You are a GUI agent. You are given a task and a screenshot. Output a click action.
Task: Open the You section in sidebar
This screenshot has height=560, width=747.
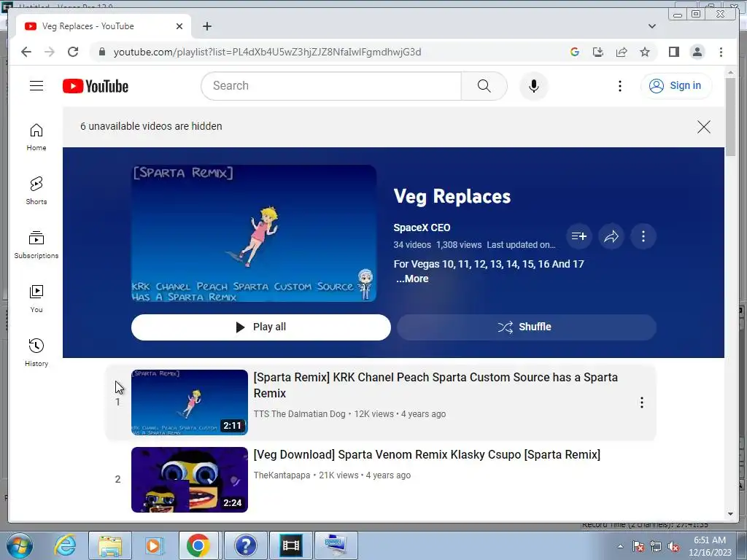coord(36,298)
